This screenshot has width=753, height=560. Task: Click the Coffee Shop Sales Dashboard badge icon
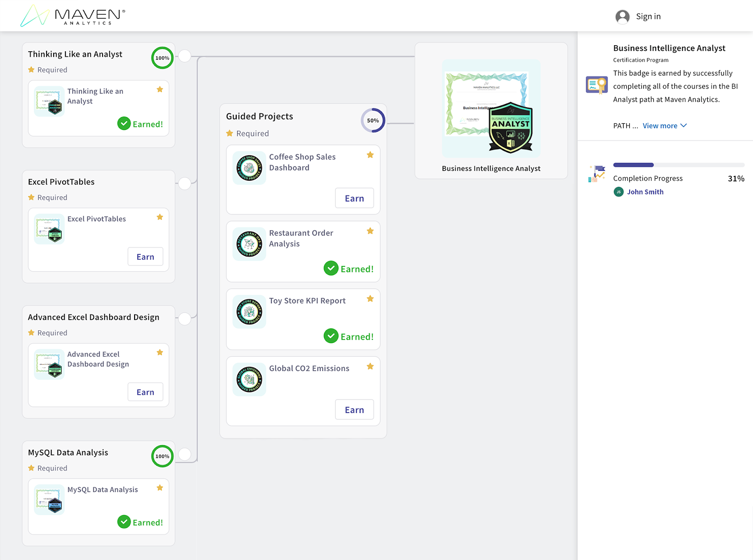[x=249, y=168]
